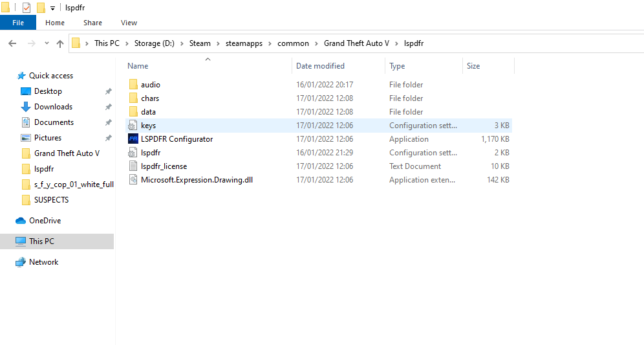Expand chevron after Storage (D:) breadcrumb

pyautogui.click(x=182, y=43)
